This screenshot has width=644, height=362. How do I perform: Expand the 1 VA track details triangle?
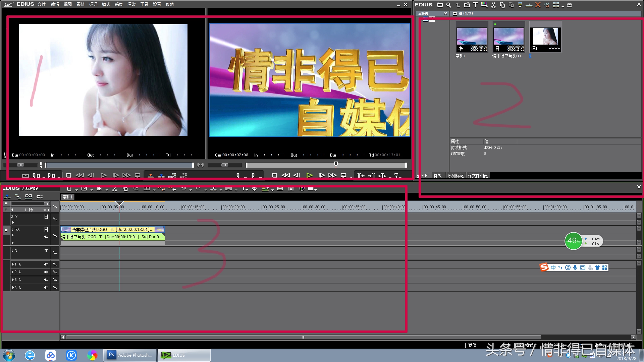[x=13, y=235]
